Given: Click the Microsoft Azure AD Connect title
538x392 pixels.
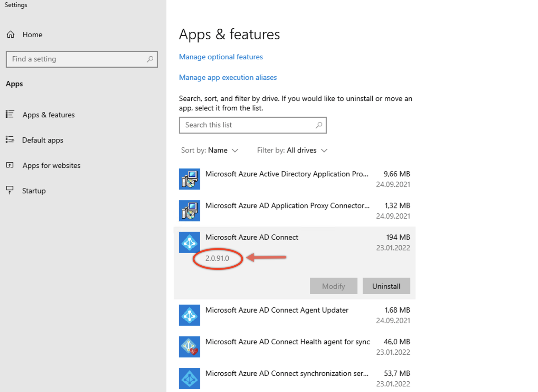Looking at the screenshot, I should (x=252, y=237).
